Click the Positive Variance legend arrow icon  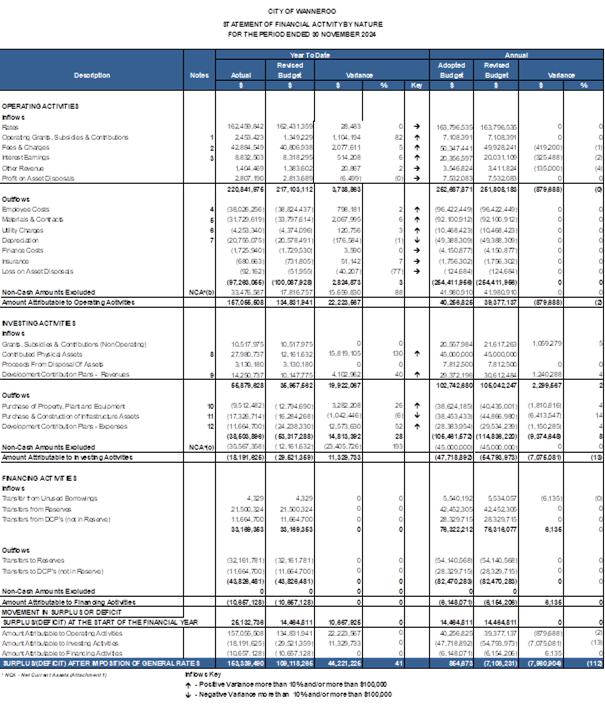[x=187, y=684]
